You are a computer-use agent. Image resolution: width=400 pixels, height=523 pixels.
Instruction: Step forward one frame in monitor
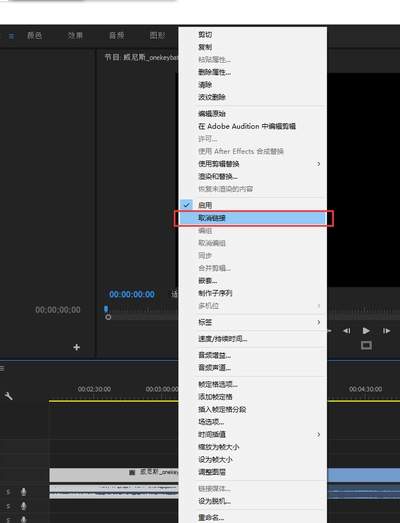pyautogui.click(x=386, y=331)
